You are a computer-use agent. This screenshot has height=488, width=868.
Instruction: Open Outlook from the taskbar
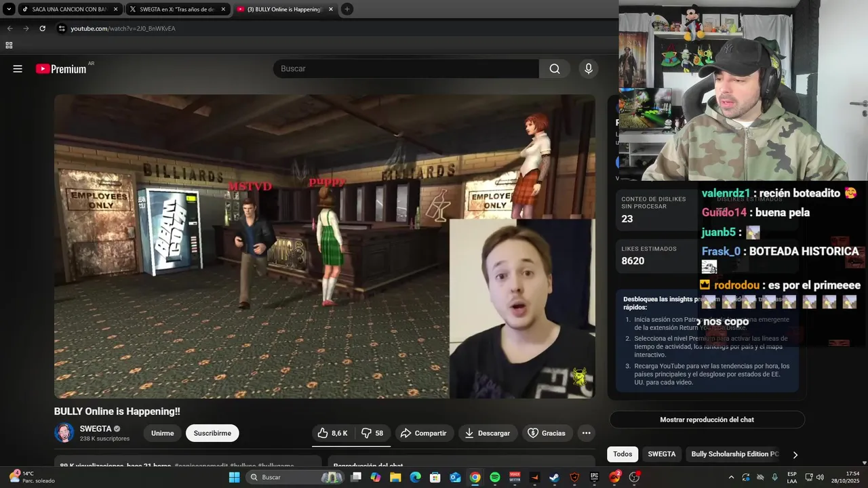(x=455, y=477)
